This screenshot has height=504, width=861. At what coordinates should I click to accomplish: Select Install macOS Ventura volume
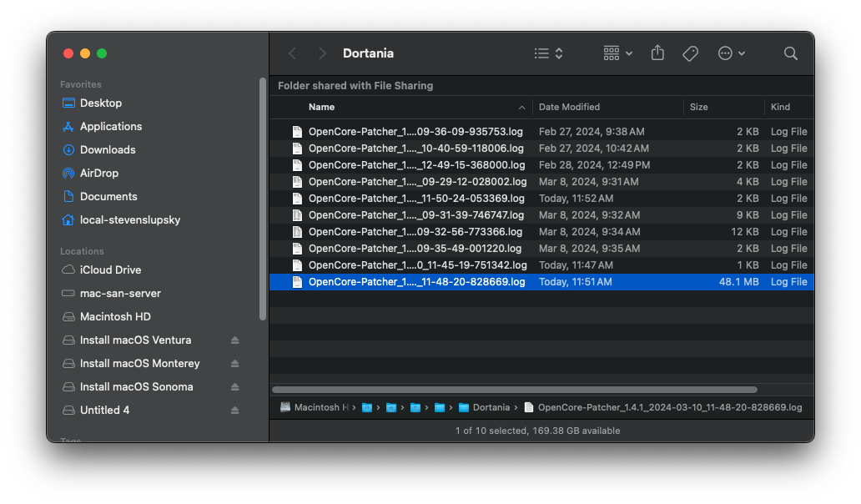(x=127, y=340)
